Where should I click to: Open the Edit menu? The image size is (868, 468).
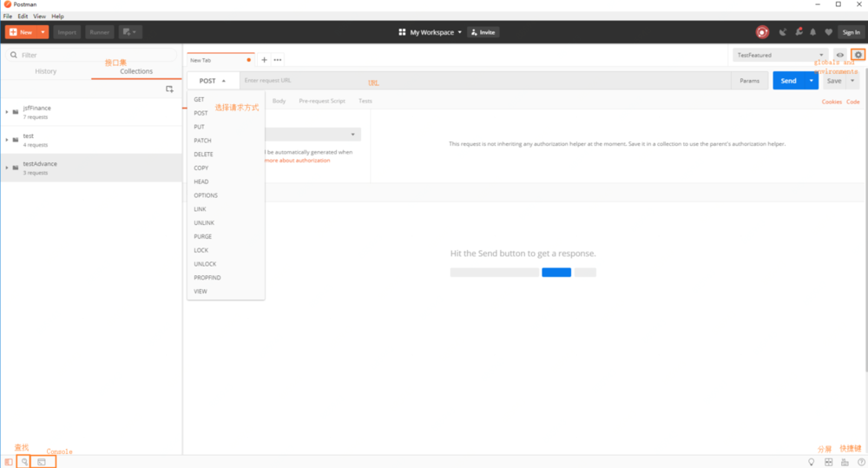tap(23, 16)
